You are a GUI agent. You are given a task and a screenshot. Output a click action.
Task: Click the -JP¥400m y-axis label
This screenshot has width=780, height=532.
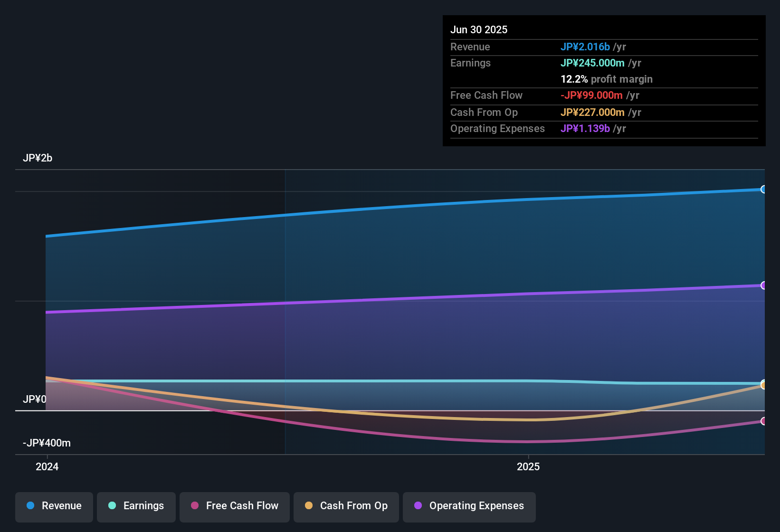coord(47,443)
